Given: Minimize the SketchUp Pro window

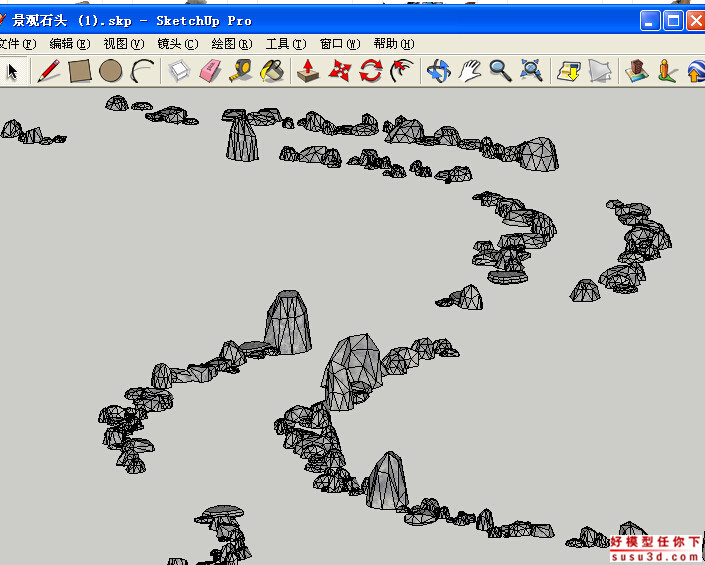Looking at the screenshot, I should coord(650,21).
